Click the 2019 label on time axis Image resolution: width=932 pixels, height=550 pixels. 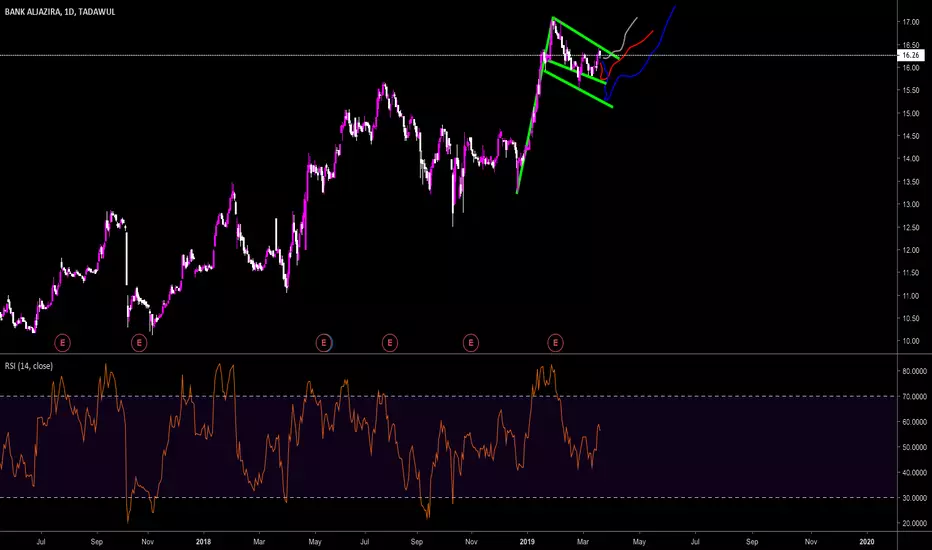click(527, 542)
